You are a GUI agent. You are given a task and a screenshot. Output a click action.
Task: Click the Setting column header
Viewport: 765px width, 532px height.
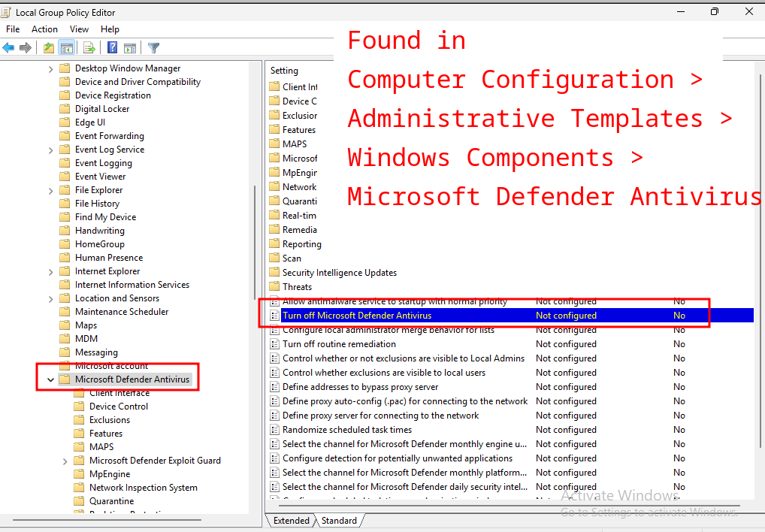(285, 71)
